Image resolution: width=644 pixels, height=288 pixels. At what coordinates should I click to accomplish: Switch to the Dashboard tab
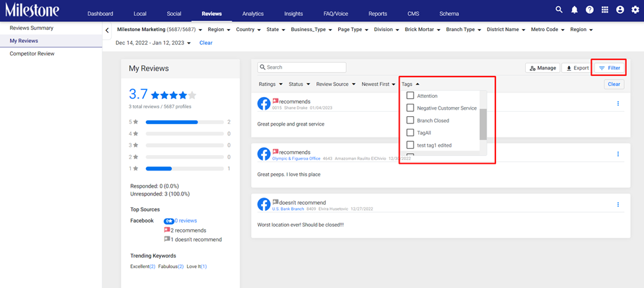tap(100, 14)
